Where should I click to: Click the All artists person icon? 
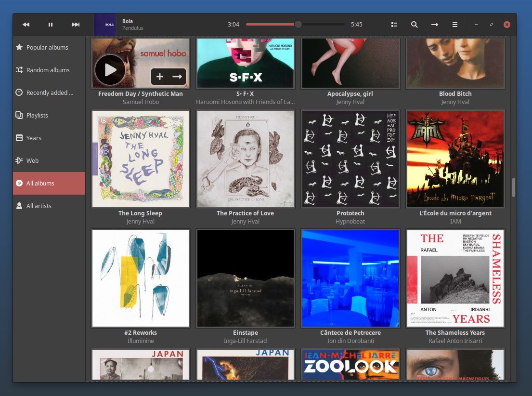19,206
